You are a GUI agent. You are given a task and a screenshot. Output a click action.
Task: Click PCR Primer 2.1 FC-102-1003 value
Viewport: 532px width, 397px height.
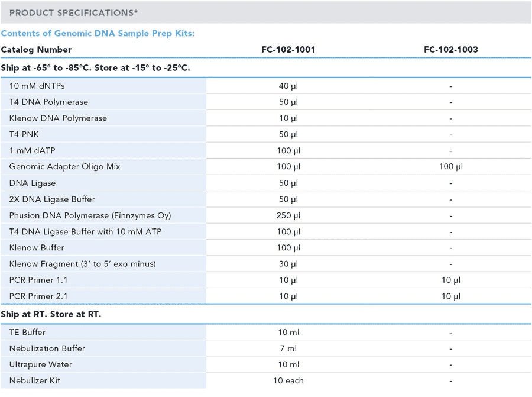coord(451,296)
